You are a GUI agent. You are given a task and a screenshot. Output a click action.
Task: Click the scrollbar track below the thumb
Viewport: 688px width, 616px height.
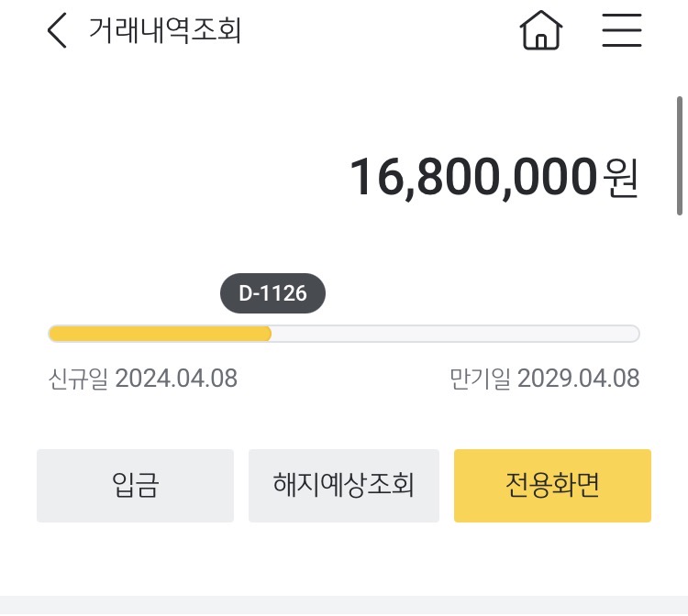680,367
